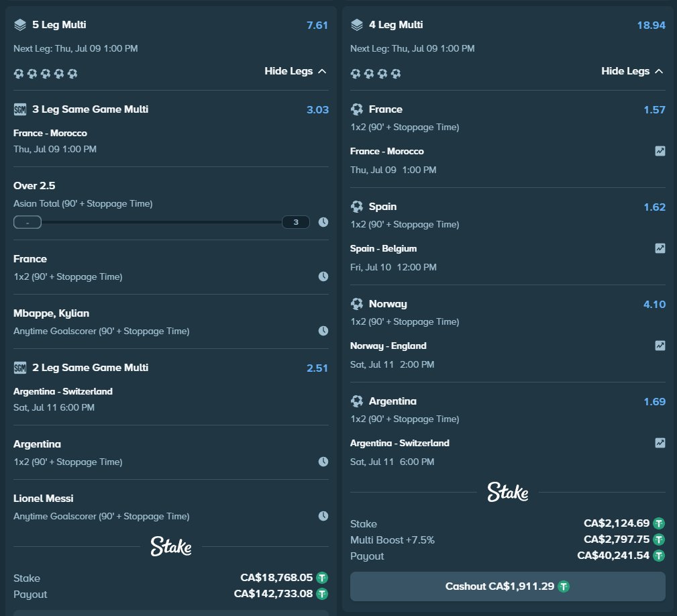Open the stats chart for France - Morocco
Viewport: 677px width, 616px height.
660,151
